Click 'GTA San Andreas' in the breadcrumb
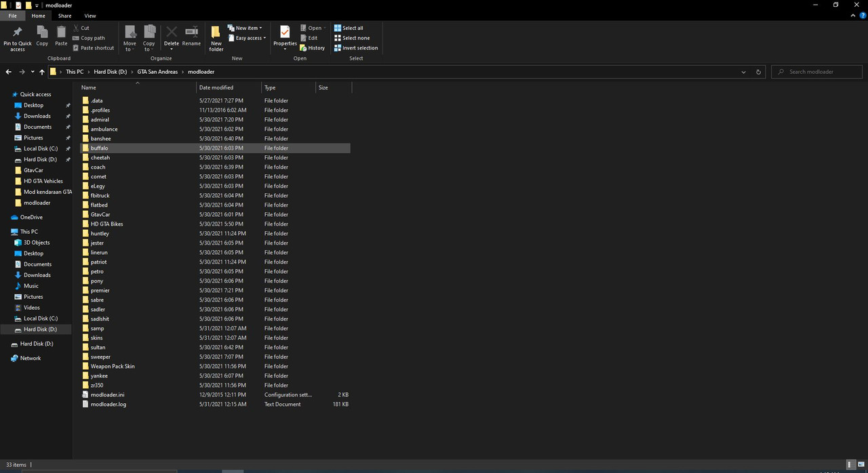 (157, 72)
